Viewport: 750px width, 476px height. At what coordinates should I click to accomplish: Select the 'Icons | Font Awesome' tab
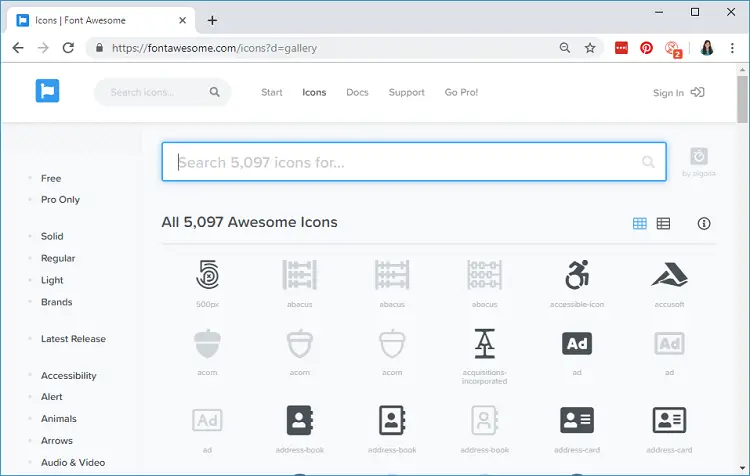(100, 21)
